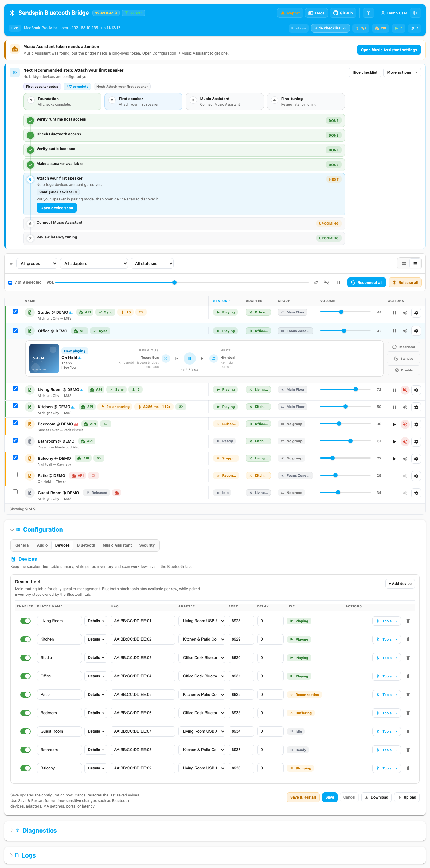Disable the Studio enabled toggle
Image resolution: width=430 pixels, height=868 pixels.
click(25, 658)
